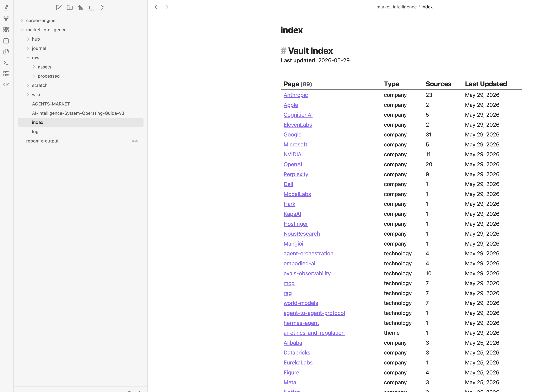Click the hermes-agent link

301,323
